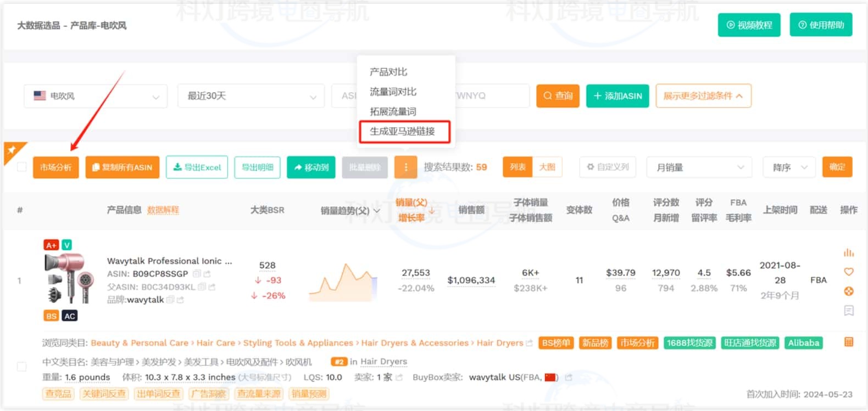The height and width of the screenshot is (411, 868).
Task: Click the 1688找货源 green tag
Action: click(x=689, y=343)
